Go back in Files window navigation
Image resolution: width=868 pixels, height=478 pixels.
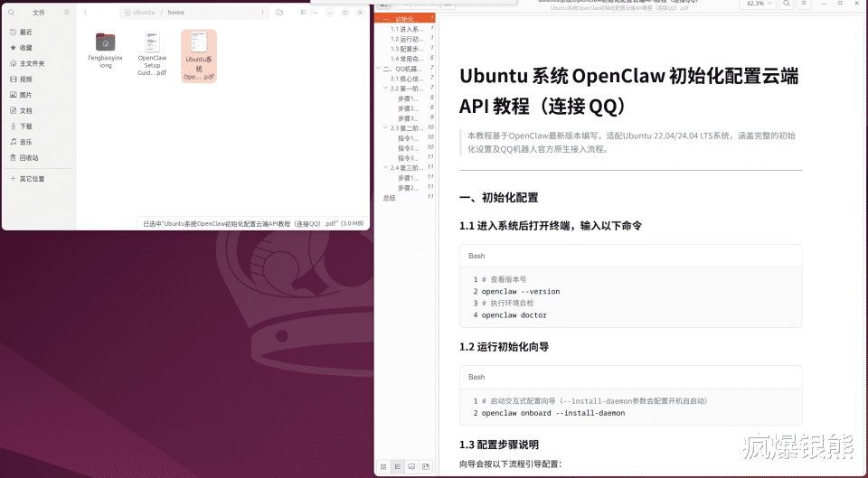pos(86,12)
